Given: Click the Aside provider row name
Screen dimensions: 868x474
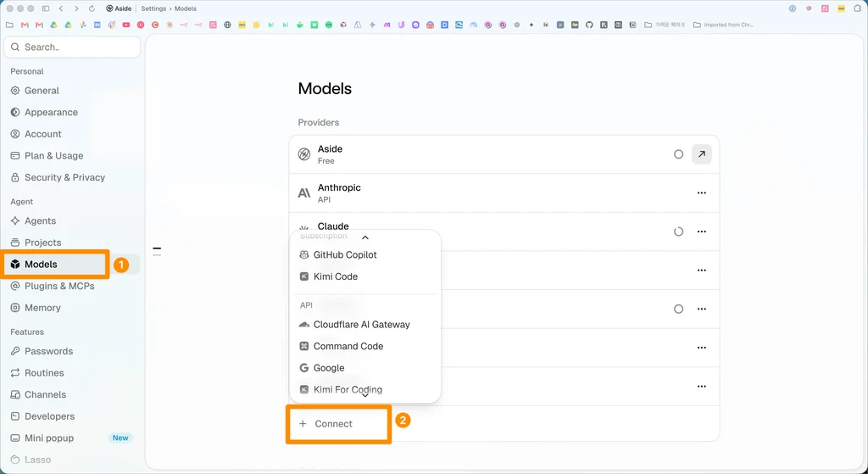Looking at the screenshot, I should (x=330, y=149).
